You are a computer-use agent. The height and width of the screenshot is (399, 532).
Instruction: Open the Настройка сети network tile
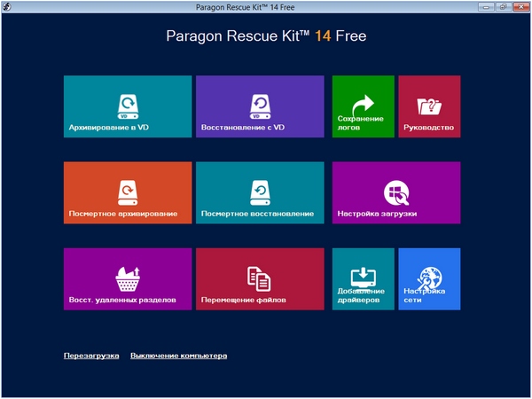(x=429, y=279)
